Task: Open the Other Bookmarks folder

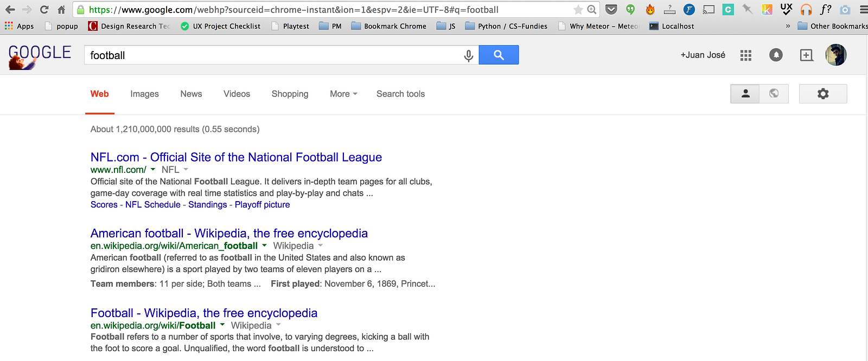Action: (x=832, y=26)
